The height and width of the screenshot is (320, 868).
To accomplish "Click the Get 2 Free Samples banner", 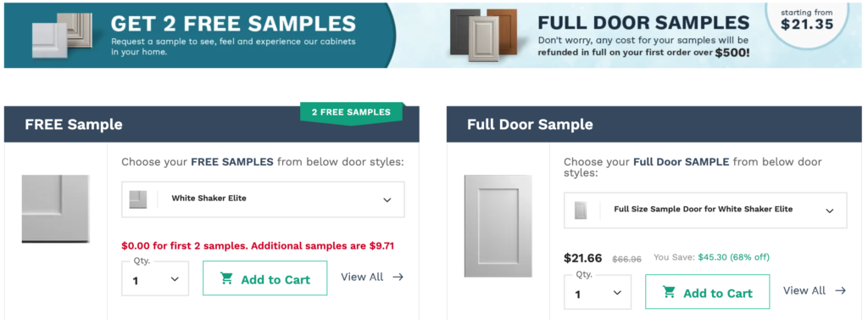I will tap(199, 36).
